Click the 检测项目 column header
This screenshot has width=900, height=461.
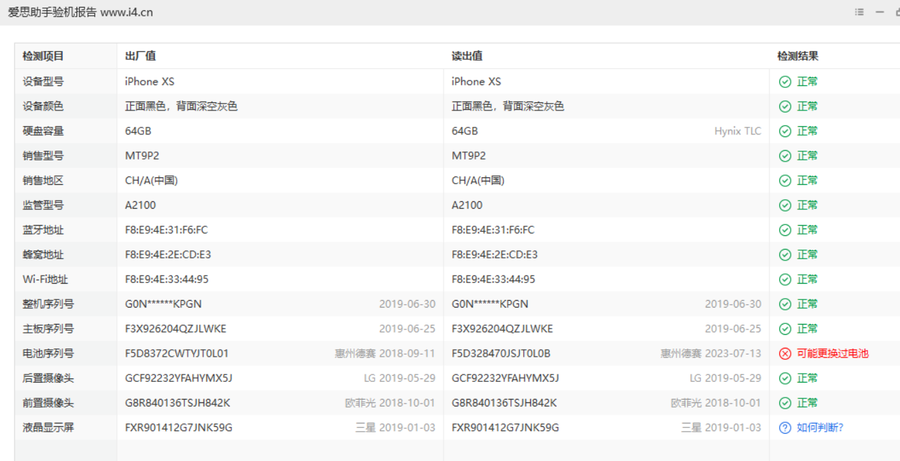[x=43, y=56]
